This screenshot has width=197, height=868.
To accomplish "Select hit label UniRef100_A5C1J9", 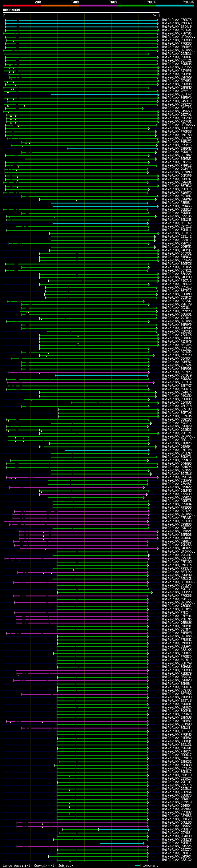I will click(x=177, y=440).
